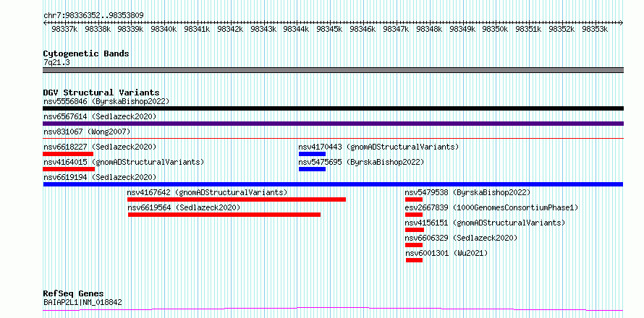Click the BAIAP2L1|NM_018842 gene label

82,303
